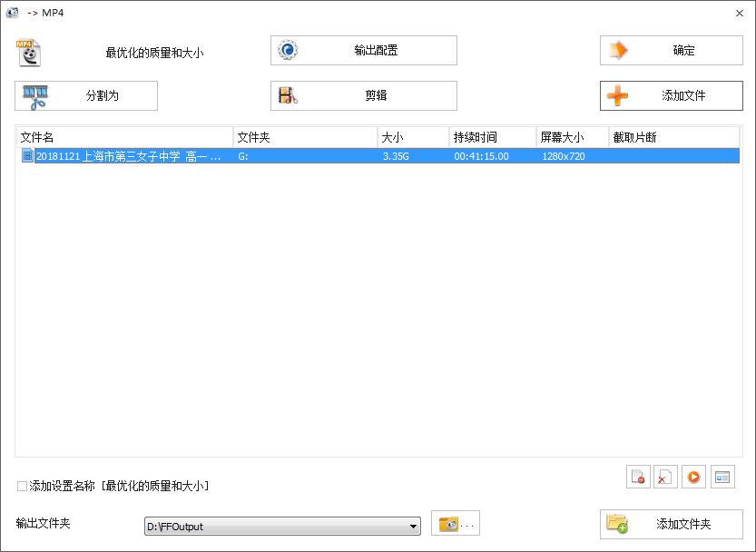This screenshot has width=756, height=552.
Task: Click the 确定 button
Action: 671,50
